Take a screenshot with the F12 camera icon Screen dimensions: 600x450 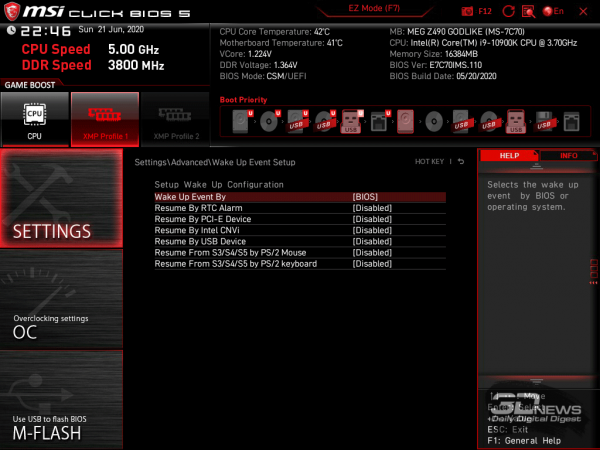468,10
